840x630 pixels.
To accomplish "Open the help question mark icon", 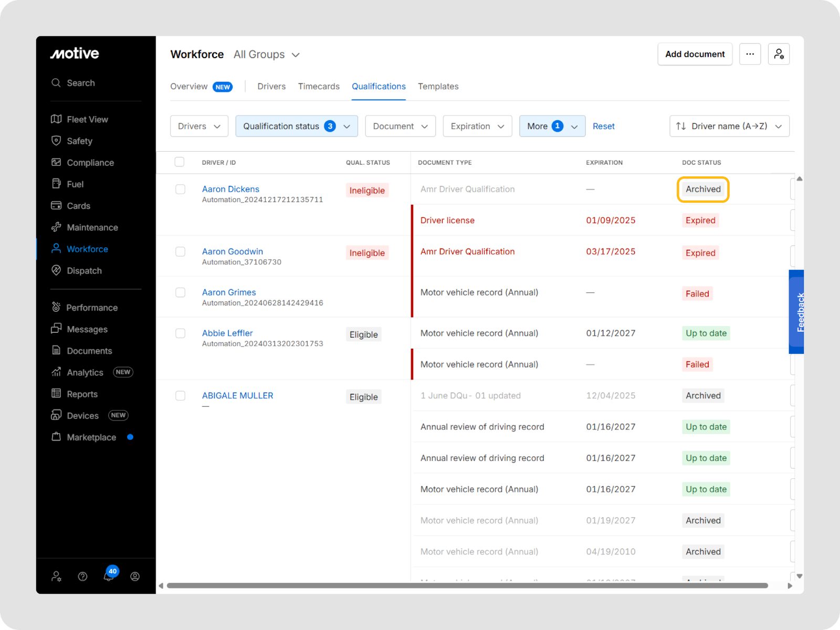I will point(82,576).
